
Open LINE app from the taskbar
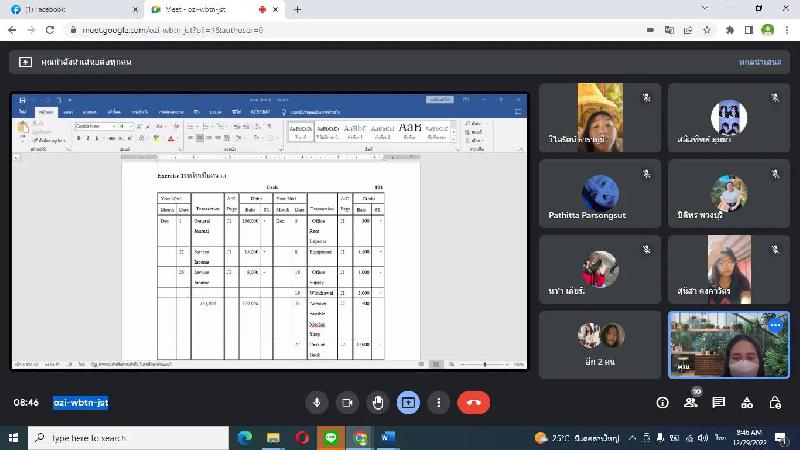pyautogui.click(x=331, y=438)
